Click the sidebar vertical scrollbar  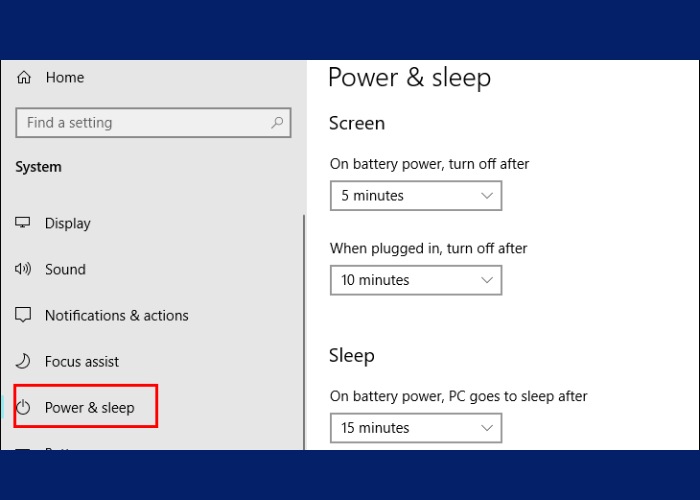[x=304, y=330]
